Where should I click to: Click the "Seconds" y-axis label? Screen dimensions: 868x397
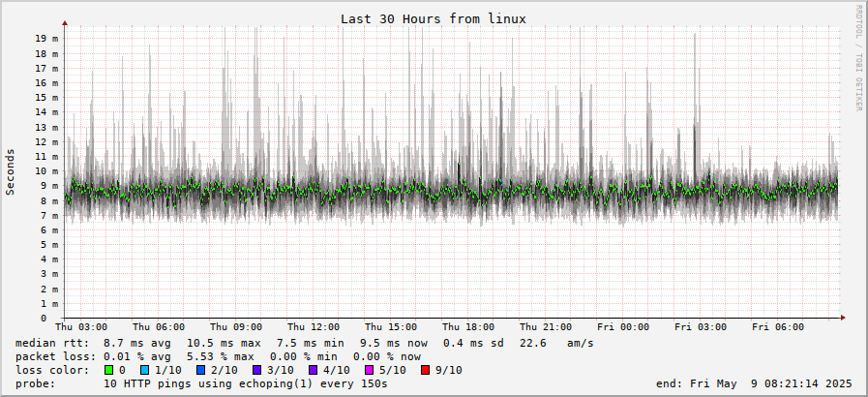pyautogui.click(x=10, y=171)
